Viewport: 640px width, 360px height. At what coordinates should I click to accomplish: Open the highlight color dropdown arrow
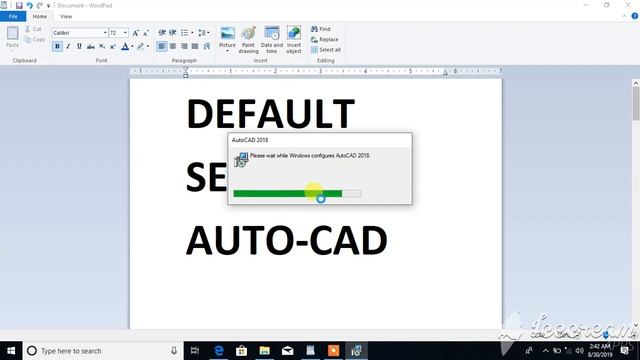[148, 47]
